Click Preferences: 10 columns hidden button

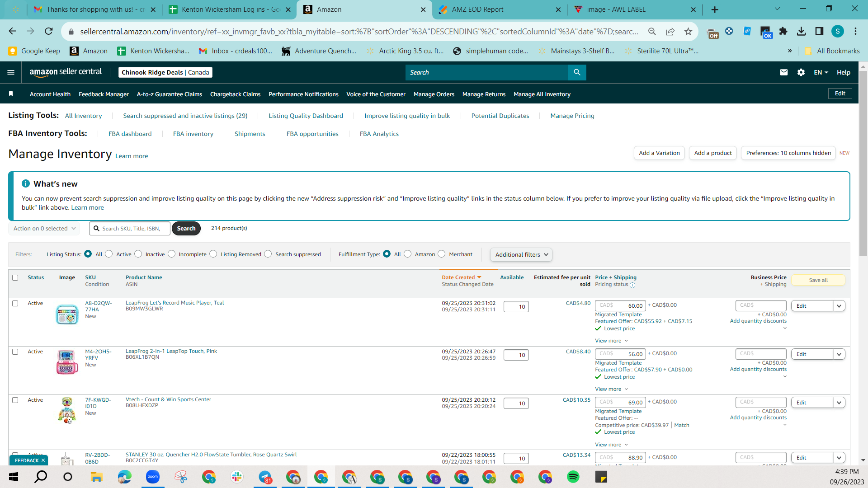click(x=788, y=153)
